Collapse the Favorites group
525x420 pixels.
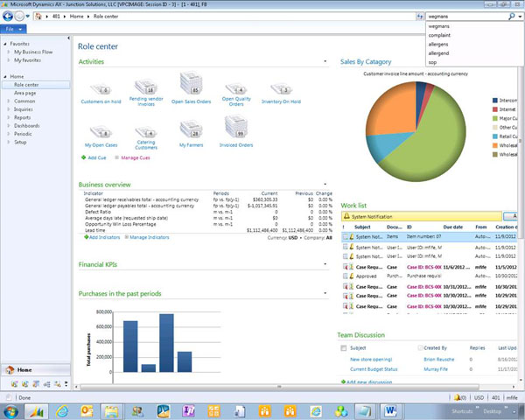[5, 44]
